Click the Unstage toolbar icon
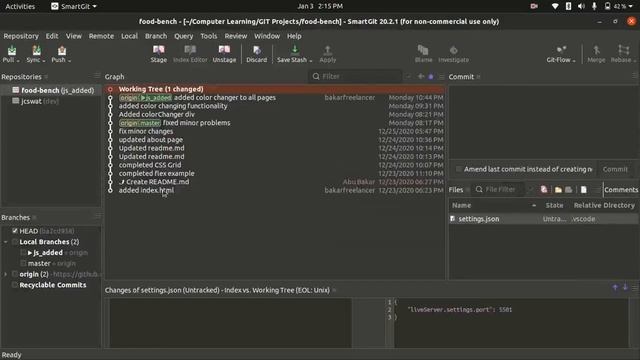This screenshot has height=360, width=640. (224, 50)
